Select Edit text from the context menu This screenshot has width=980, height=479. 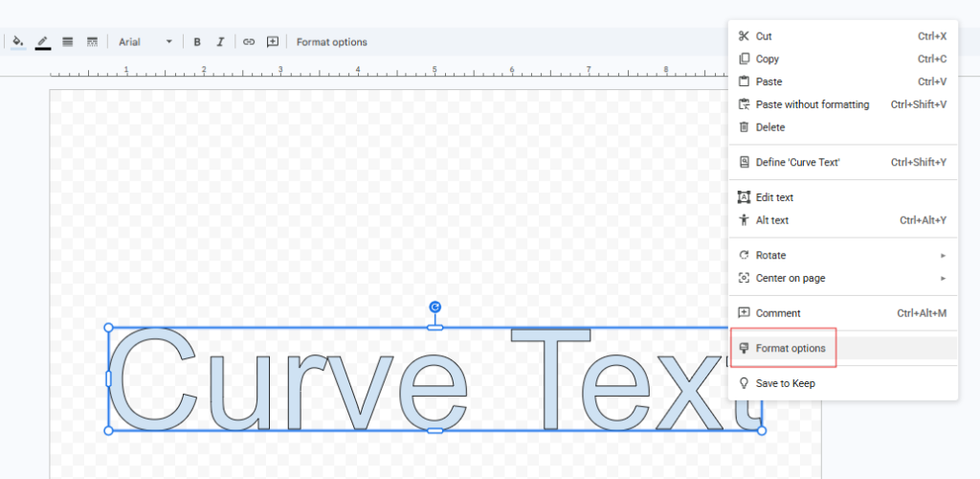pos(774,197)
